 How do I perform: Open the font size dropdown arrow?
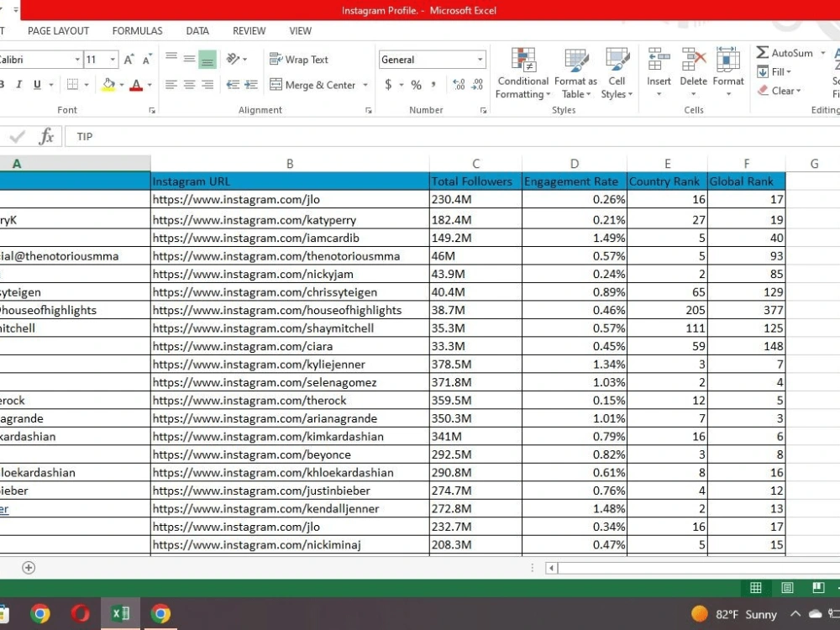click(113, 60)
